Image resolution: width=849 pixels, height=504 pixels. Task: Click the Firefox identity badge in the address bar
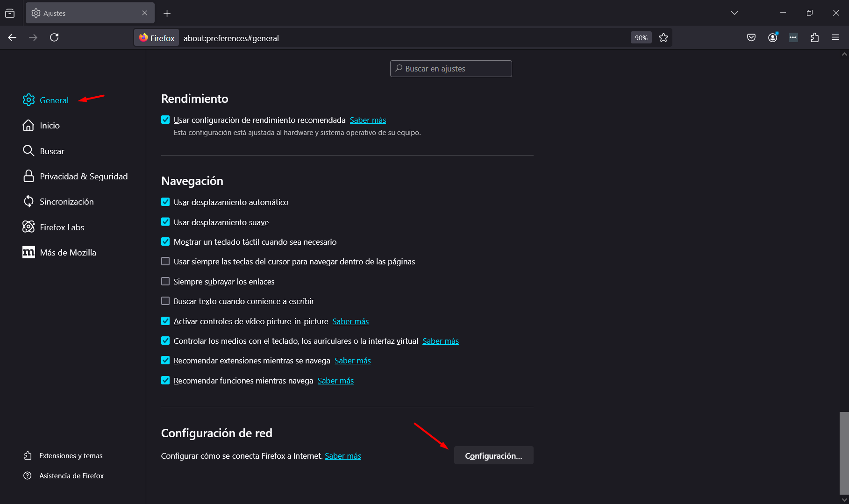[157, 38]
